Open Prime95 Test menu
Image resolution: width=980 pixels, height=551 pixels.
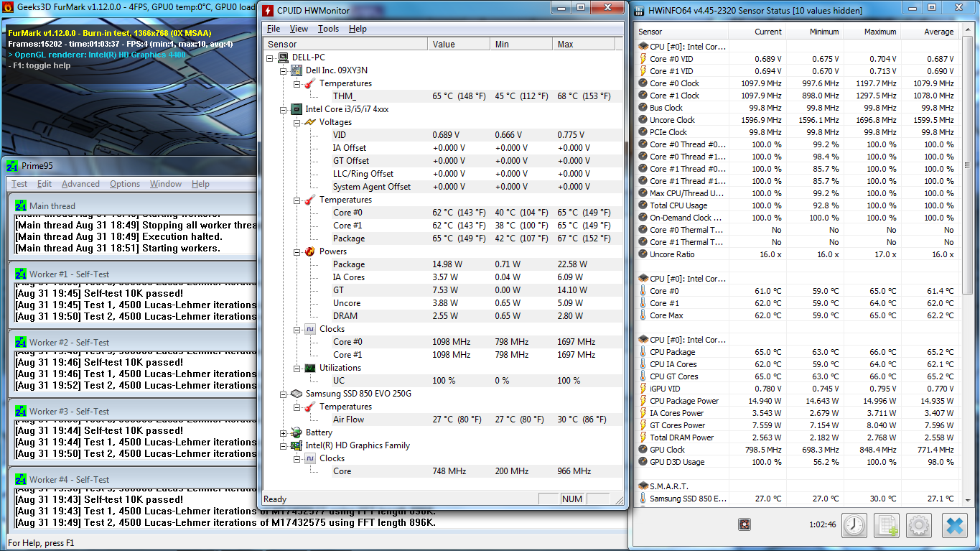(x=19, y=184)
